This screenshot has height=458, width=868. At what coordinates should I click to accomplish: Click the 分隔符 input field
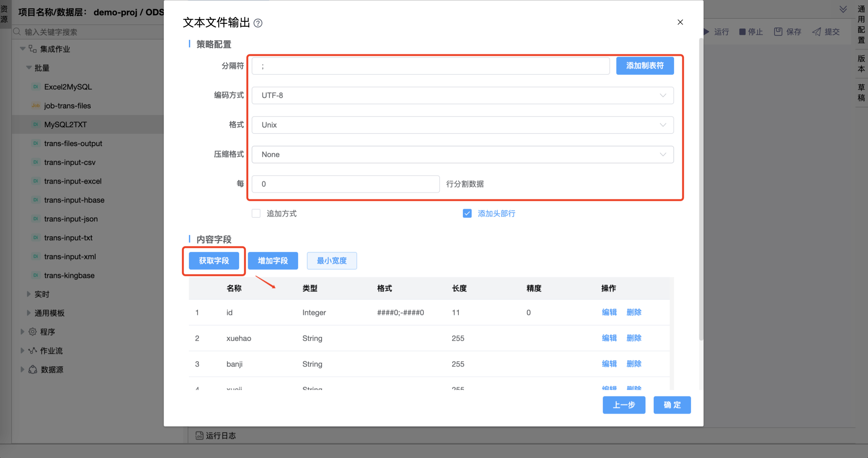pyautogui.click(x=430, y=66)
